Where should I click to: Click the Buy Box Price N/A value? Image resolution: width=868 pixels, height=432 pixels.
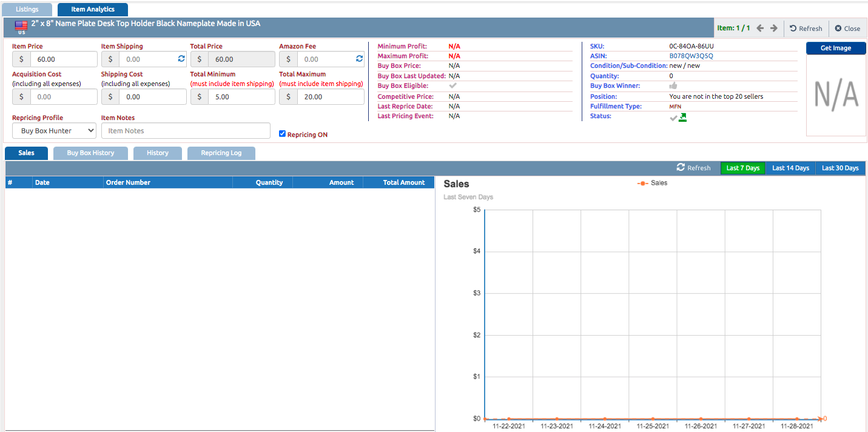454,66
